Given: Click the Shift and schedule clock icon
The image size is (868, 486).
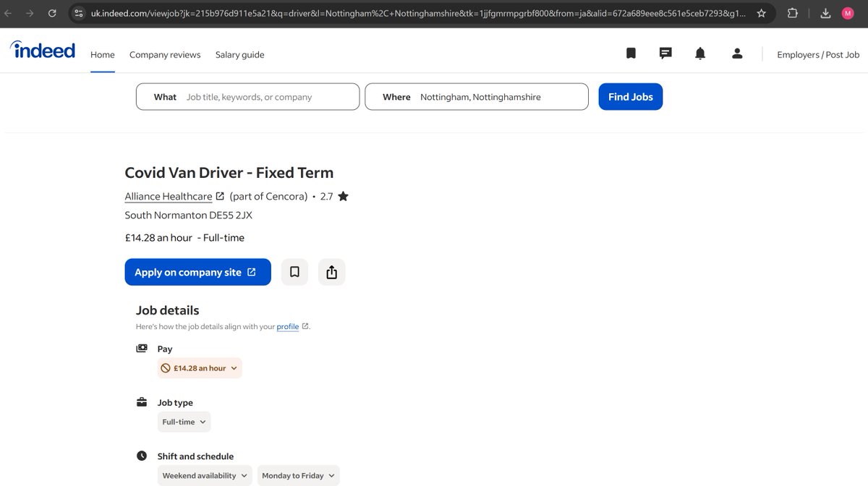Looking at the screenshot, I should pos(142,456).
